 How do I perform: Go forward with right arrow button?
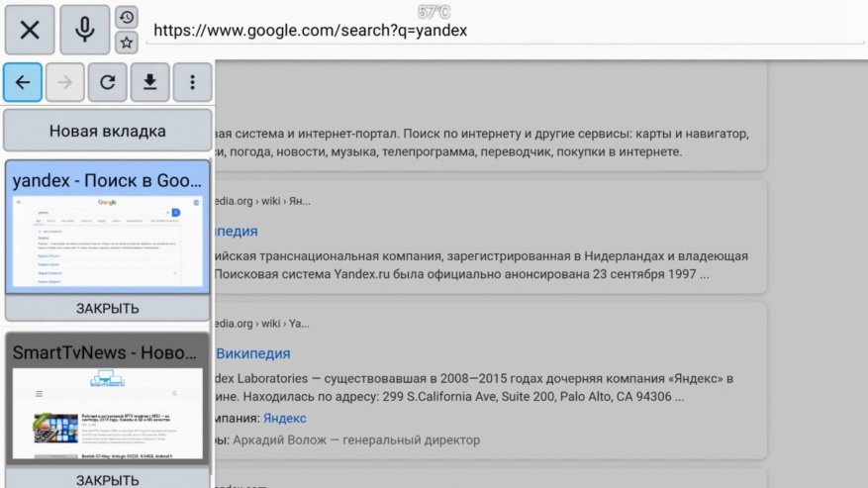[x=64, y=82]
